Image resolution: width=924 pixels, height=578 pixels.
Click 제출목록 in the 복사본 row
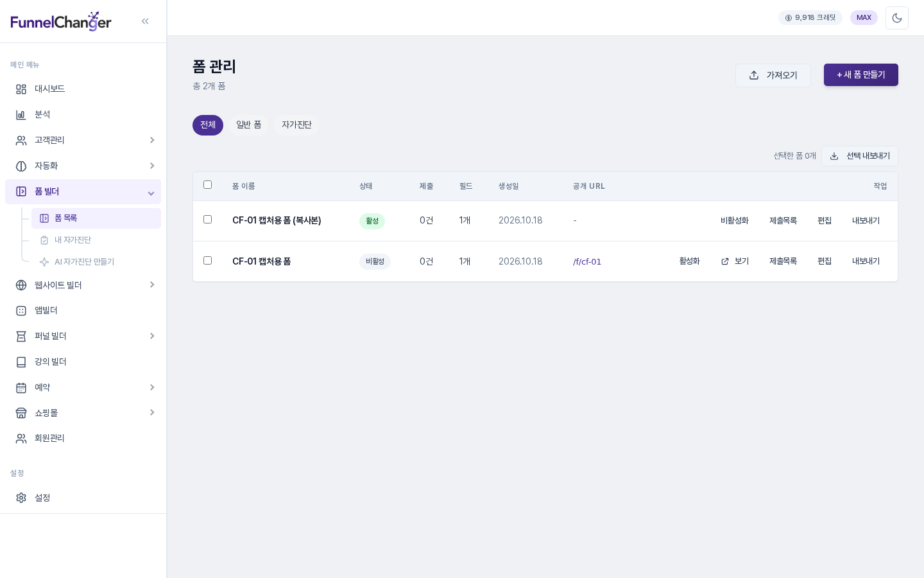tap(783, 221)
